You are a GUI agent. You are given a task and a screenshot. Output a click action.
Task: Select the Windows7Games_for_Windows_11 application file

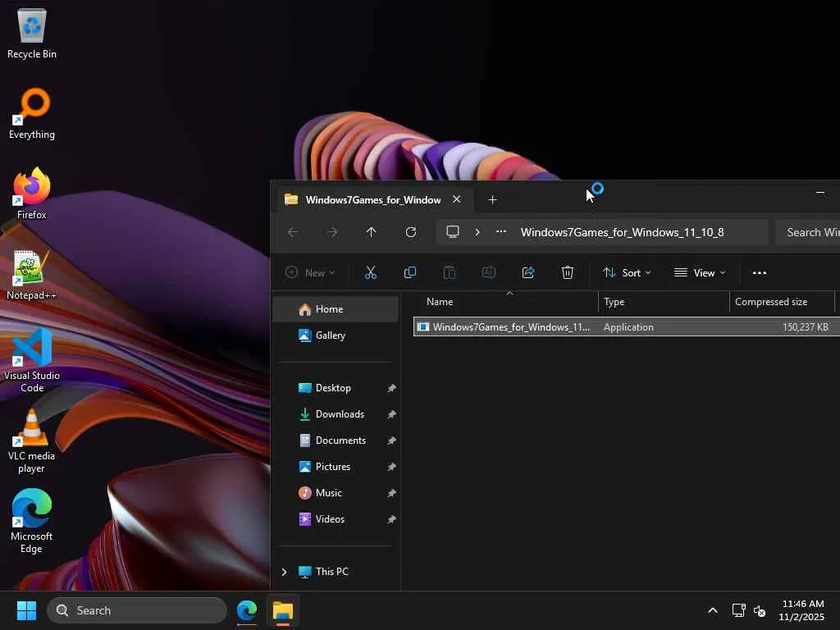[510, 327]
